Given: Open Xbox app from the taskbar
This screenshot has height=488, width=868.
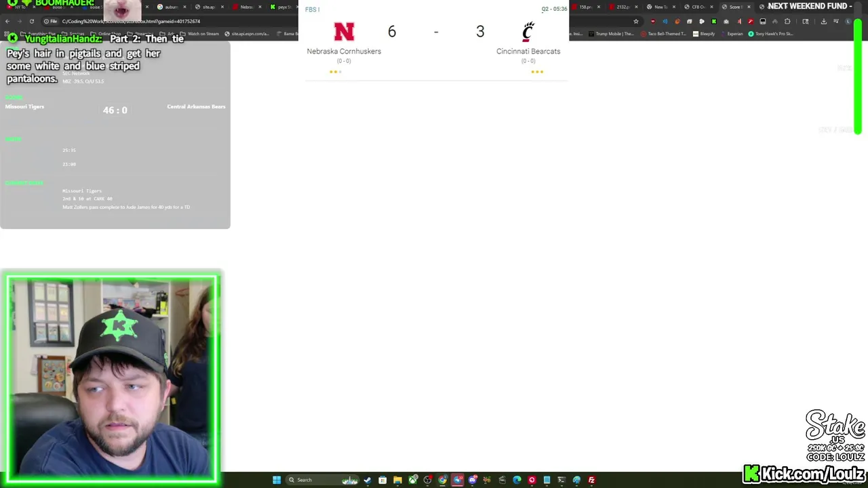Looking at the screenshot, I should [413, 480].
